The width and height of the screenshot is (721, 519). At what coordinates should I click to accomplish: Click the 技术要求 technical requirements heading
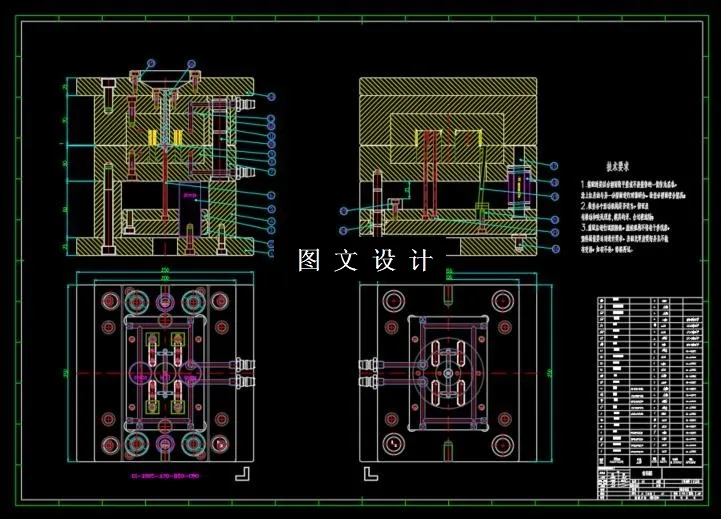tap(617, 167)
